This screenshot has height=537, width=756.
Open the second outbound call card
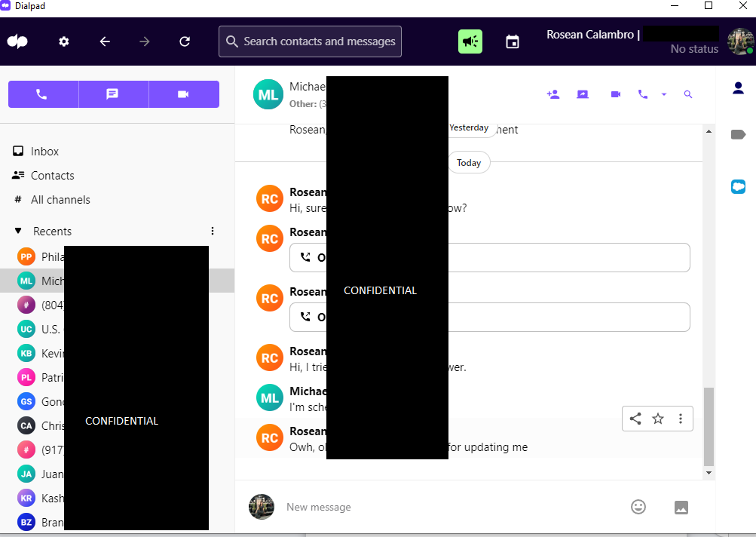click(489, 317)
